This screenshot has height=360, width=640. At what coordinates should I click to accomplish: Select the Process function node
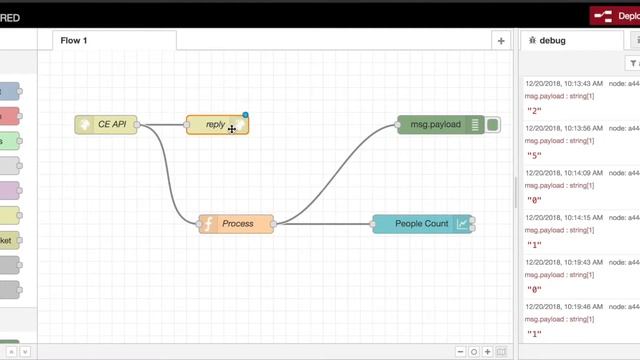tap(236, 224)
